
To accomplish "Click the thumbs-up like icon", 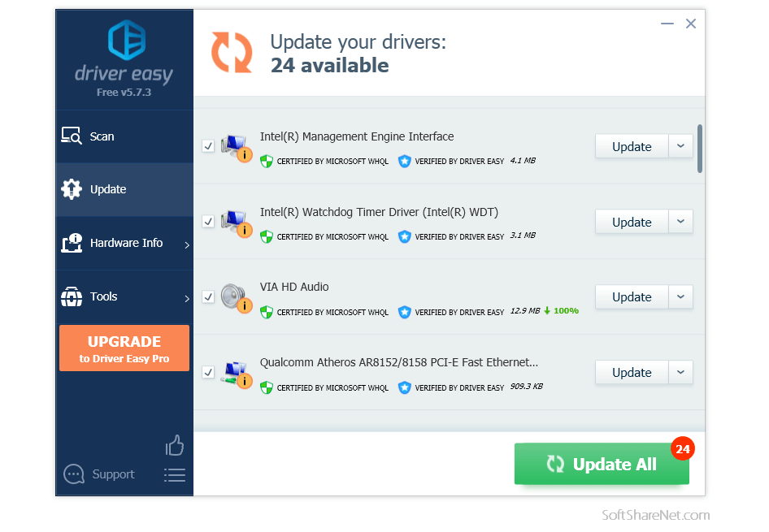I will pyautogui.click(x=175, y=445).
